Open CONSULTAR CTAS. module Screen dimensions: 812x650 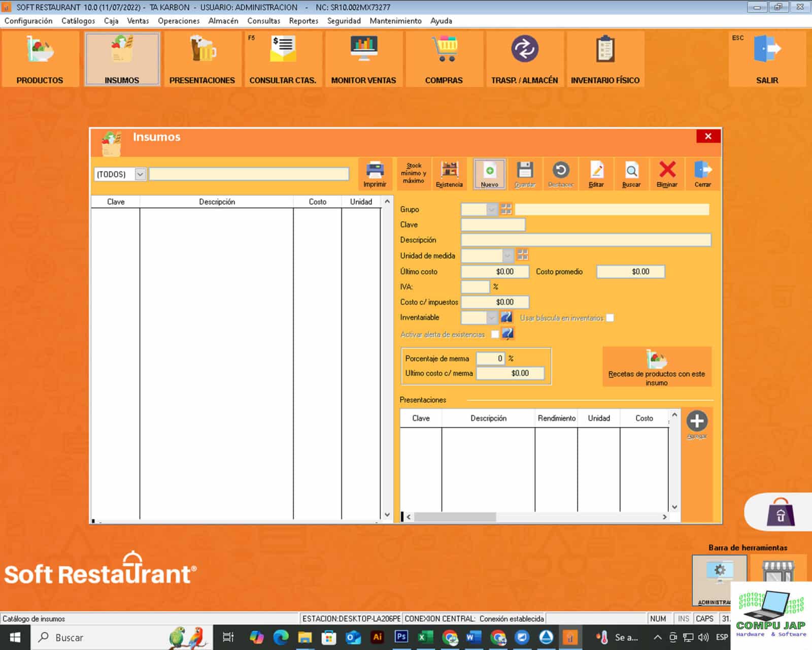283,59
